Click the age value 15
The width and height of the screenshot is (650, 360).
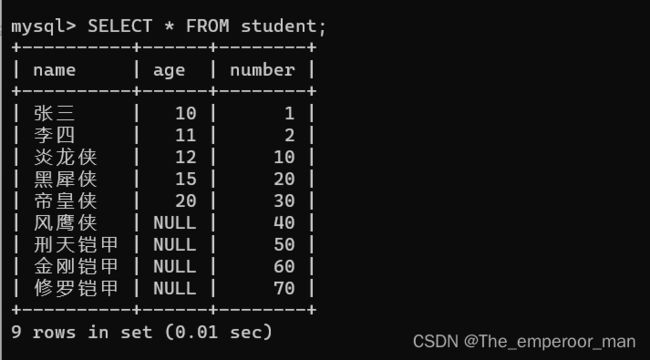[x=185, y=179]
